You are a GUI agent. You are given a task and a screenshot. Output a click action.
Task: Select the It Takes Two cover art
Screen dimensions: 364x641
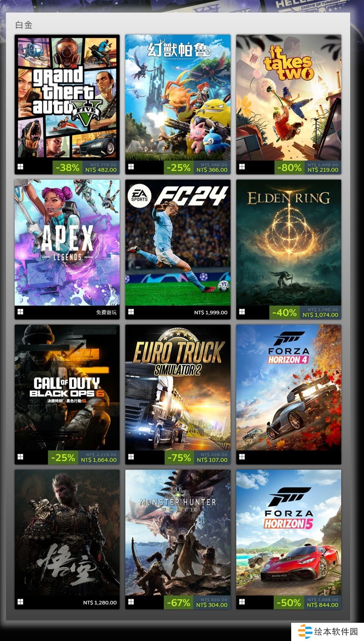[x=289, y=98]
